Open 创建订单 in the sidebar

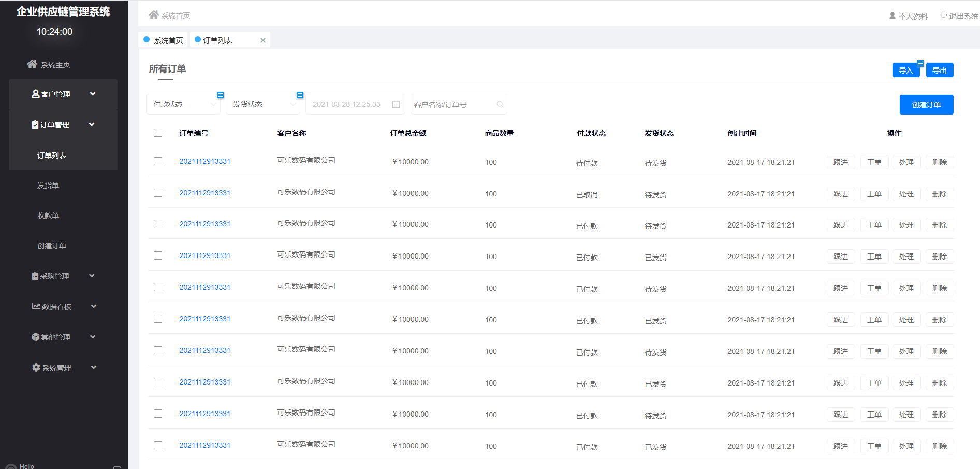click(x=52, y=246)
